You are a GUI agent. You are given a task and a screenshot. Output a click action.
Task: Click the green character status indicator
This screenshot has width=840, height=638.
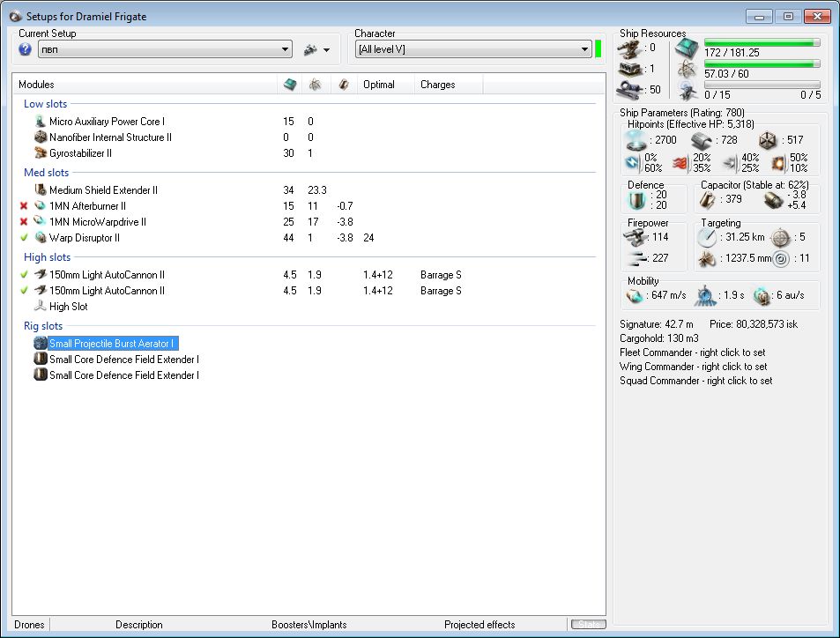598,48
